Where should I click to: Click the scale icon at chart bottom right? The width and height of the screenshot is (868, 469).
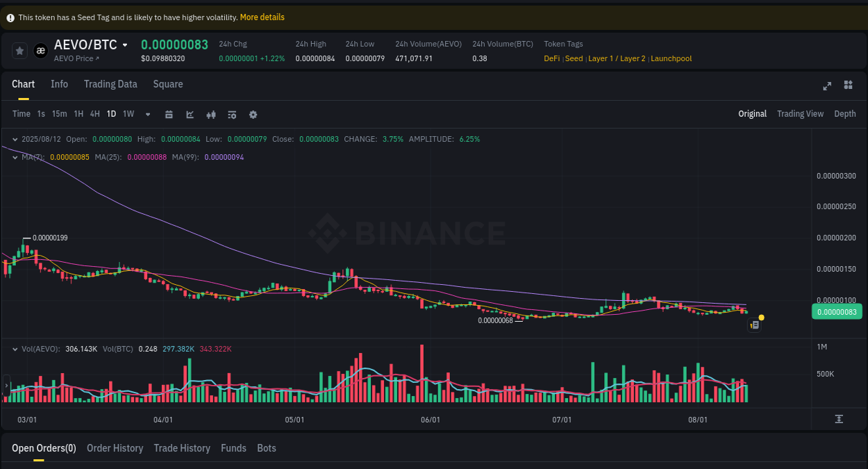point(840,419)
